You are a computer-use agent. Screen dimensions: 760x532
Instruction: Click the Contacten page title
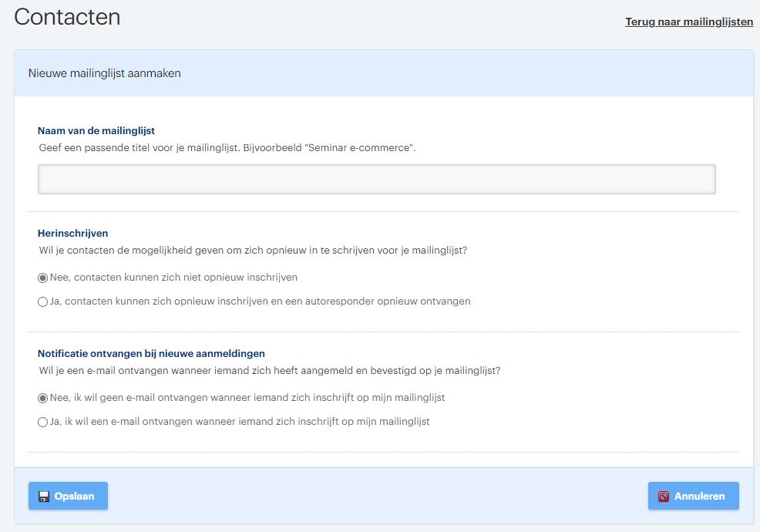pyautogui.click(x=66, y=16)
